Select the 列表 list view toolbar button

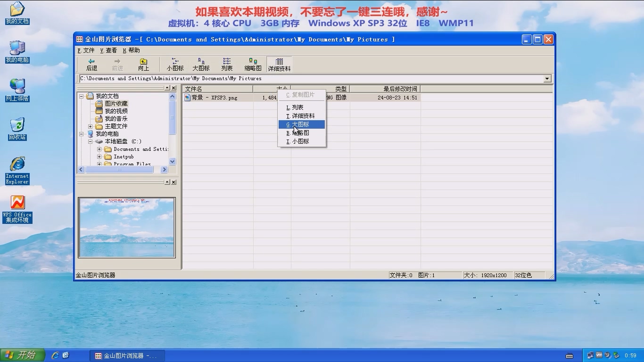pyautogui.click(x=227, y=65)
